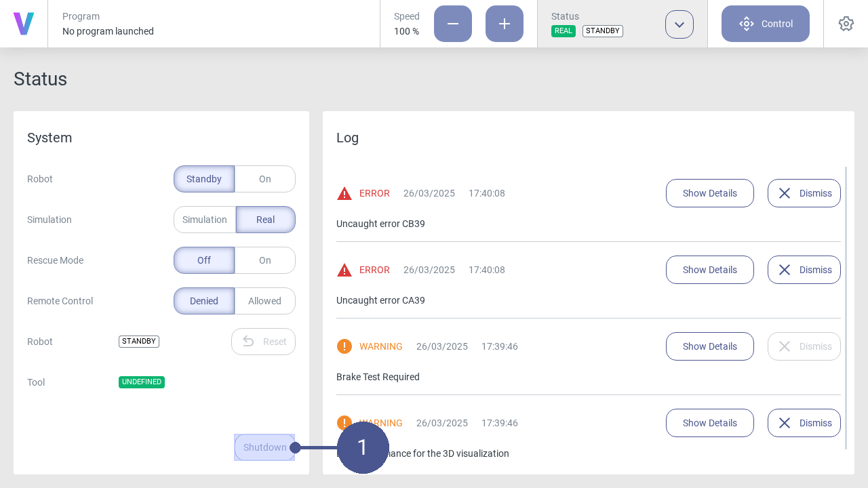Show details for Uncaught error CA39
Screen dimensions: 868x488
pos(709,270)
